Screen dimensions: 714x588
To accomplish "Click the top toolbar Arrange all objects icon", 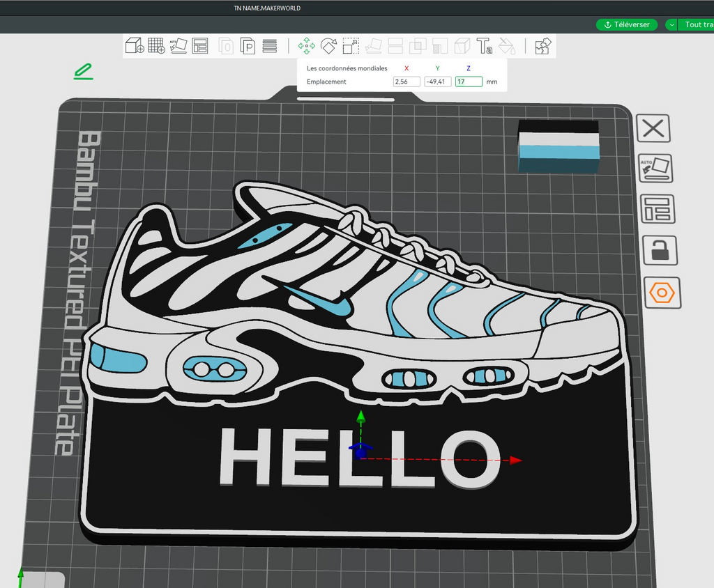I will (200, 46).
